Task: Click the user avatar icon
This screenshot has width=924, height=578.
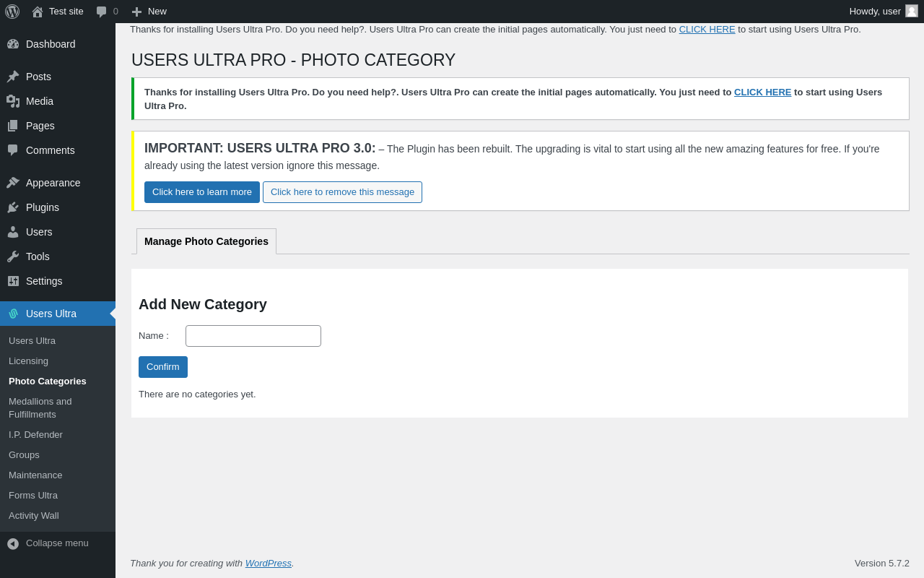Action: click(x=912, y=11)
